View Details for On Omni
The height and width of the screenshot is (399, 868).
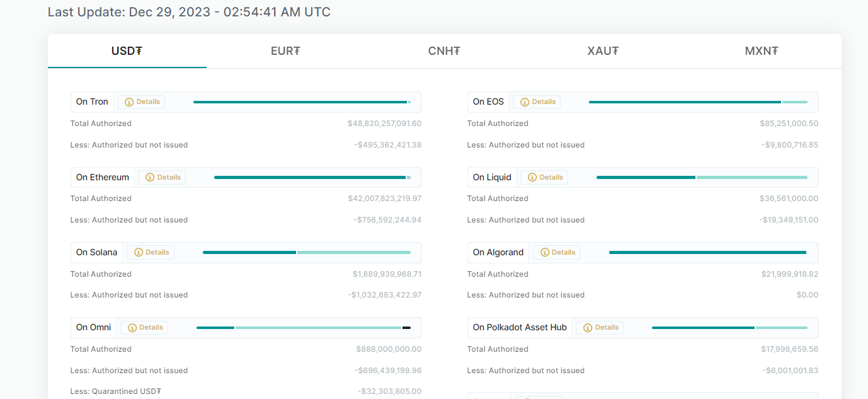(144, 328)
